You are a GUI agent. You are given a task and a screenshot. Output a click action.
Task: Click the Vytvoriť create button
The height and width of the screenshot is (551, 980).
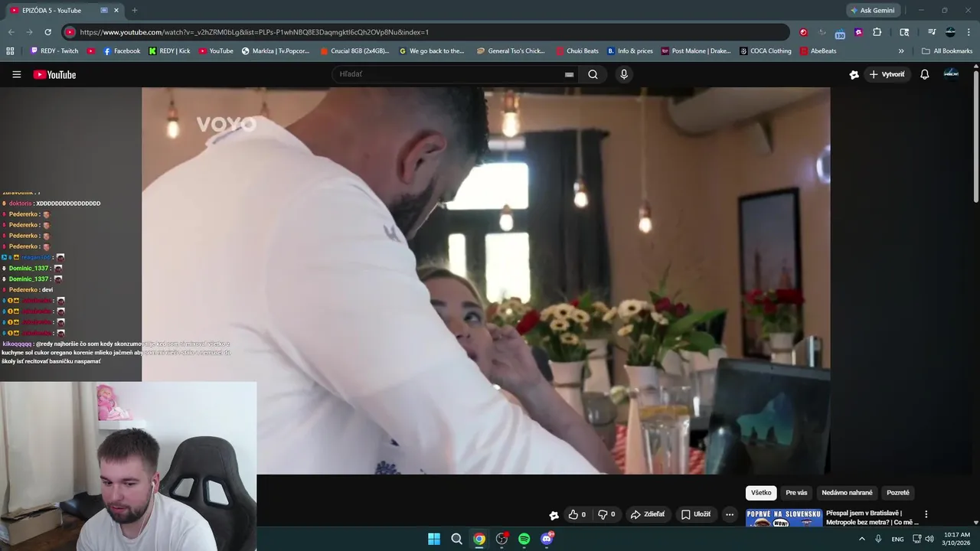[887, 74]
